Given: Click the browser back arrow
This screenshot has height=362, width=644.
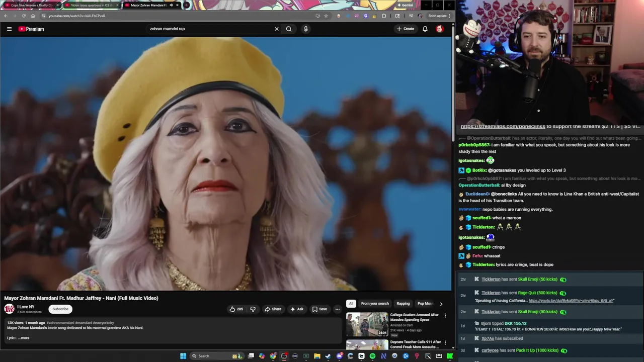Looking at the screenshot, I should click(6, 16).
